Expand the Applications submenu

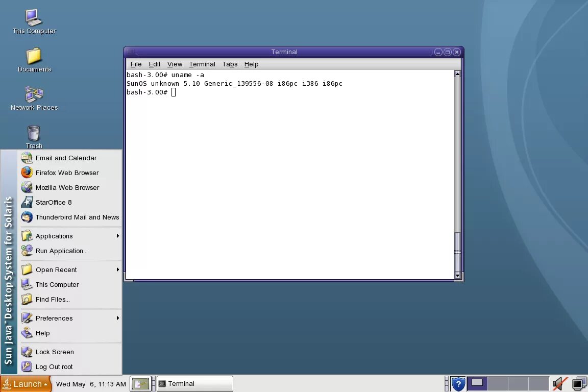tap(70, 236)
